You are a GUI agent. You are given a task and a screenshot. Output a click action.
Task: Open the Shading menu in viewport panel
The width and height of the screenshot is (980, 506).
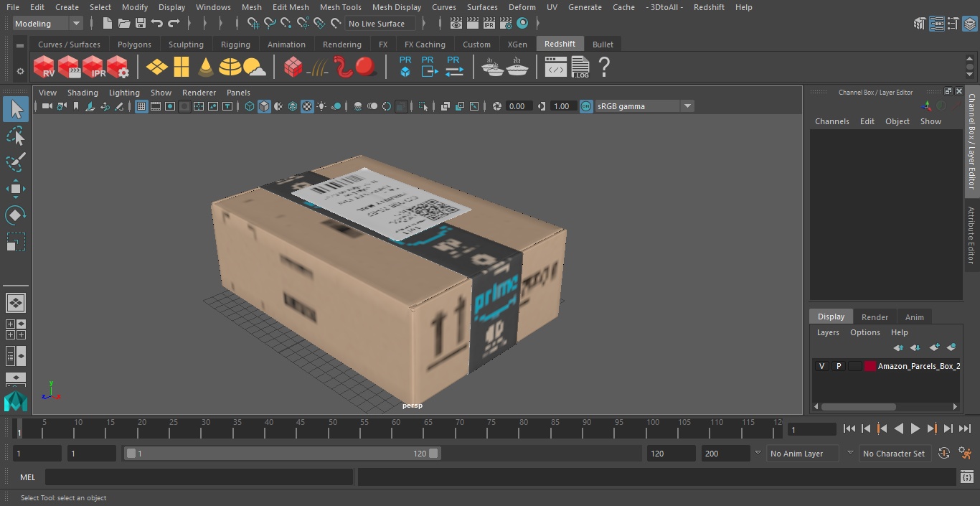[x=83, y=93]
